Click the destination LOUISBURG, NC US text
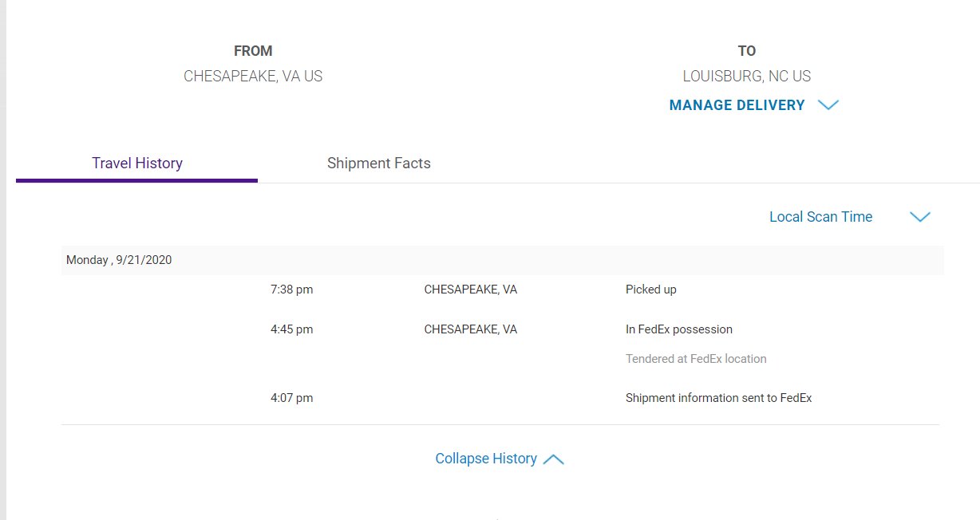Screen dimensions: 980x520 (x=746, y=77)
